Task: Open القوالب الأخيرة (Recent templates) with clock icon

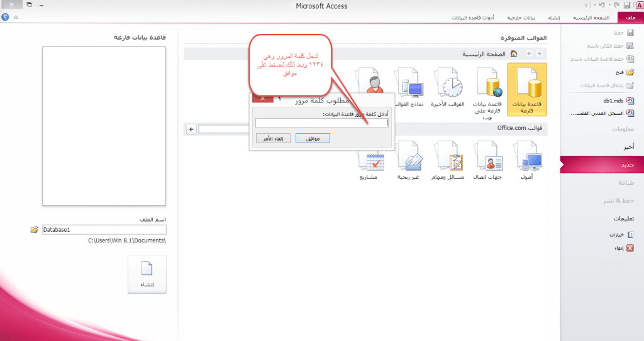Action: coord(448,87)
